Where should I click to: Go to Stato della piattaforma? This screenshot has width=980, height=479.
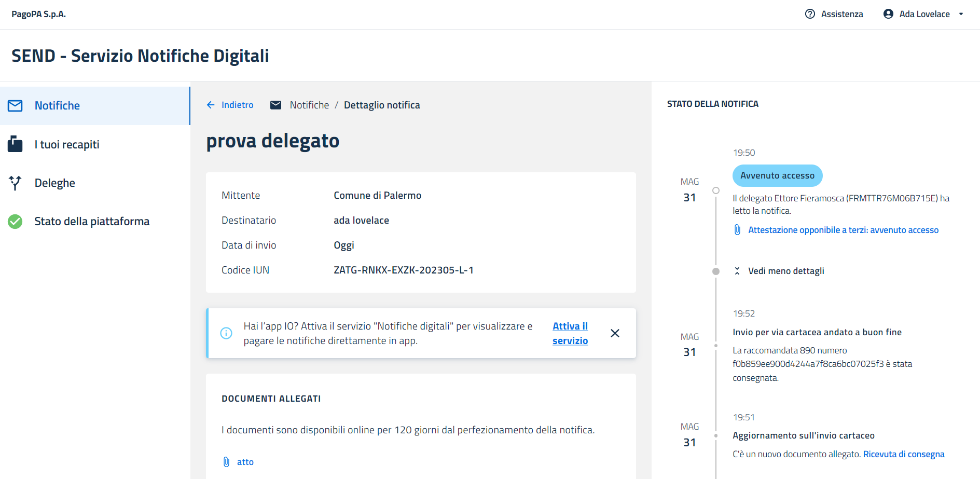[92, 222]
